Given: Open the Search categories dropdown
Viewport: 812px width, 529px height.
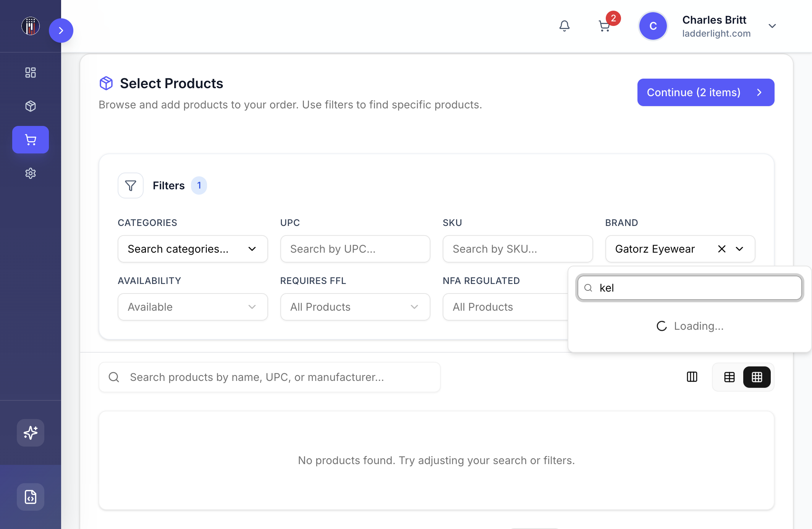Looking at the screenshot, I should tap(192, 249).
